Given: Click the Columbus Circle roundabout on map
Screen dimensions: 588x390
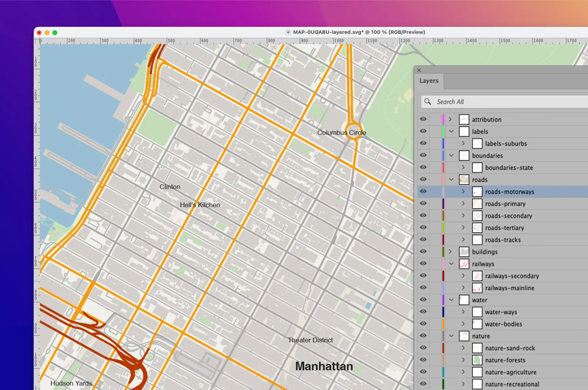Looking at the screenshot, I should [353, 130].
